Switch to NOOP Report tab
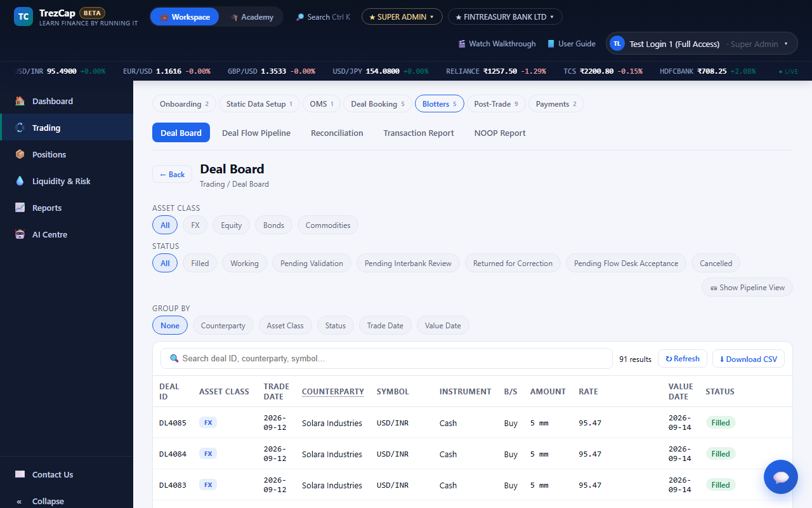 click(500, 133)
